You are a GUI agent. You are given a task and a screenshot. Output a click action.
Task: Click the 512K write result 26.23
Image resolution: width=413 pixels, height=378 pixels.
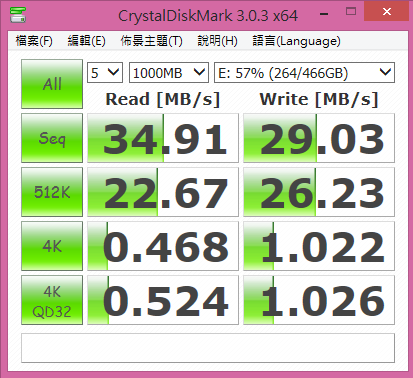pyautogui.click(x=319, y=192)
